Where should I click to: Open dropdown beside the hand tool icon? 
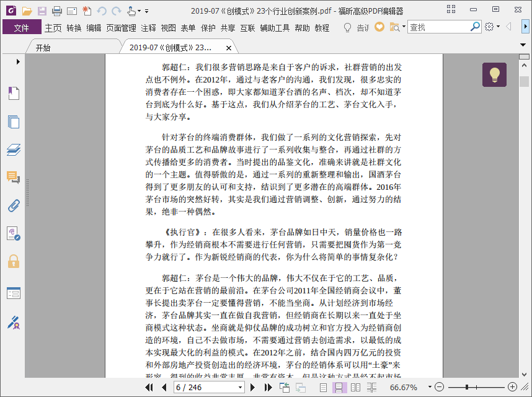click(x=139, y=11)
